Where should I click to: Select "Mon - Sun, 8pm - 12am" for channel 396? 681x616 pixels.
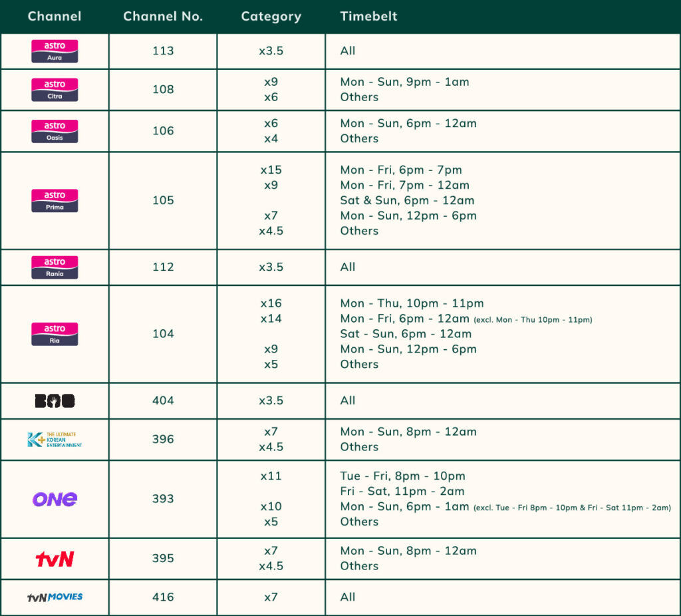point(408,432)
